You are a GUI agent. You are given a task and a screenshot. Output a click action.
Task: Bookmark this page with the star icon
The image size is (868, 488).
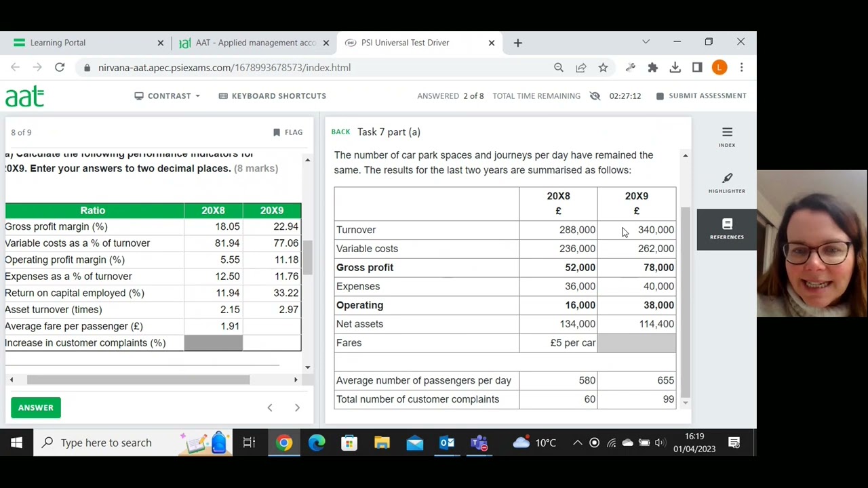[x=603, y=67]
